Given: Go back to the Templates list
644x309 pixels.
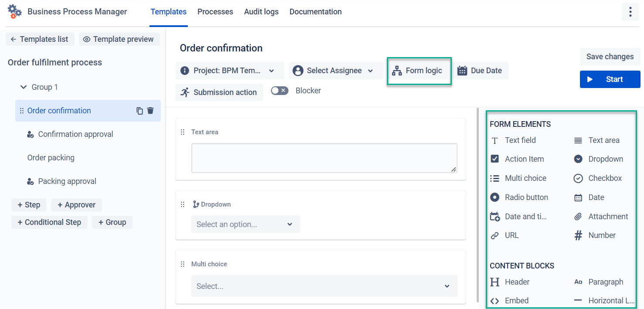Looking at the screenshot, I should click(40, 39).
